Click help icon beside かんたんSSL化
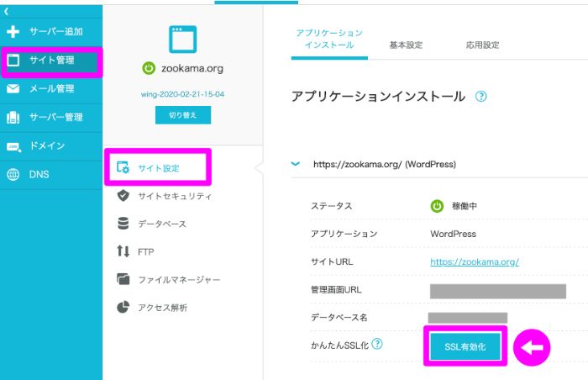 [377, 344]
